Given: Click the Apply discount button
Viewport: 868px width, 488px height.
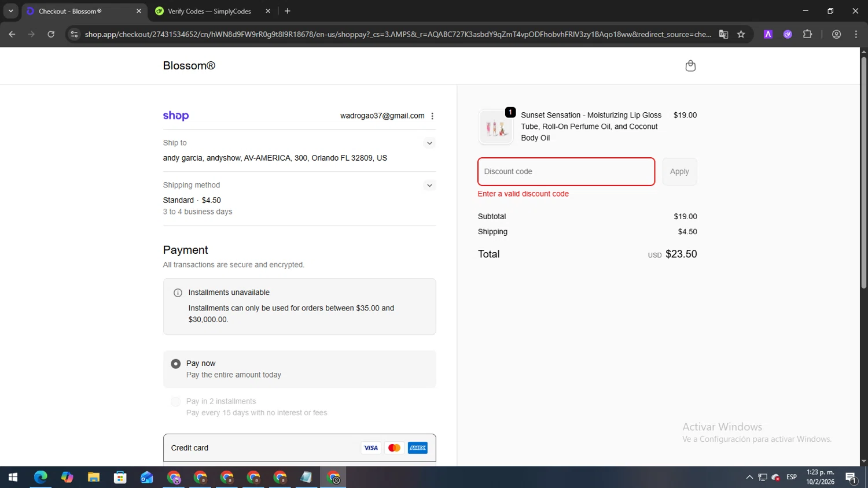Looking at the screenshot, I should (x=679, y=172).
